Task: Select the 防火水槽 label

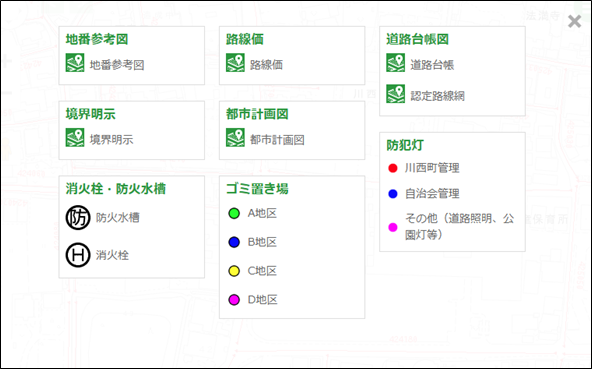Action: pyautogui.click(x=118, y=218)
